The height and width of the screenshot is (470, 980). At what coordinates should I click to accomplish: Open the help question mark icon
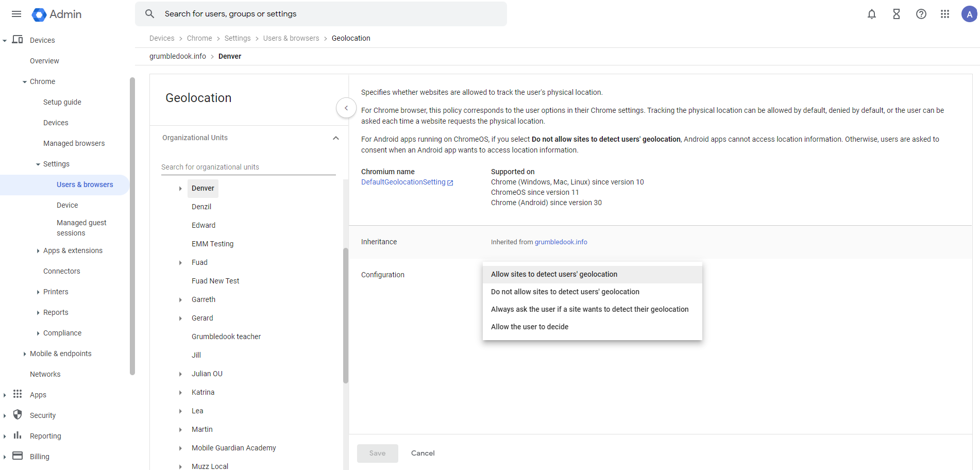click(921, 14)
